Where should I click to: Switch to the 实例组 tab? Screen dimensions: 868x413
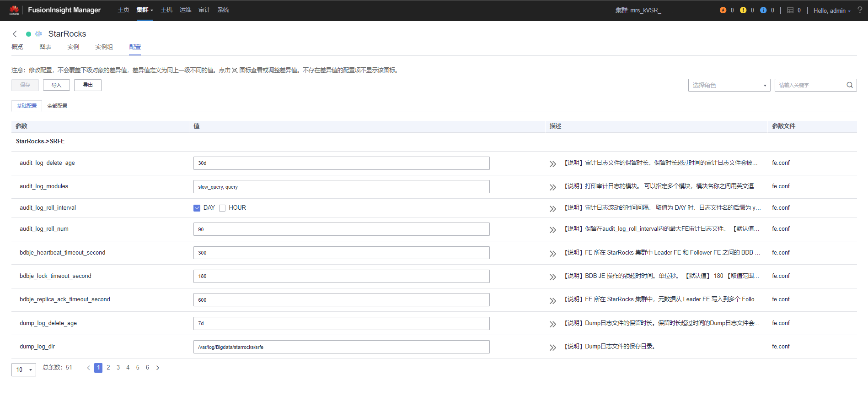click(x=104, y=47)
